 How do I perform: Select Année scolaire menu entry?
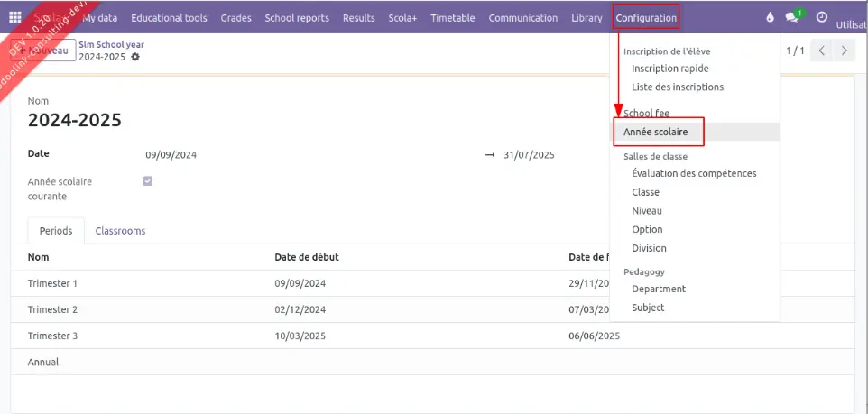(x=656, y=132)
